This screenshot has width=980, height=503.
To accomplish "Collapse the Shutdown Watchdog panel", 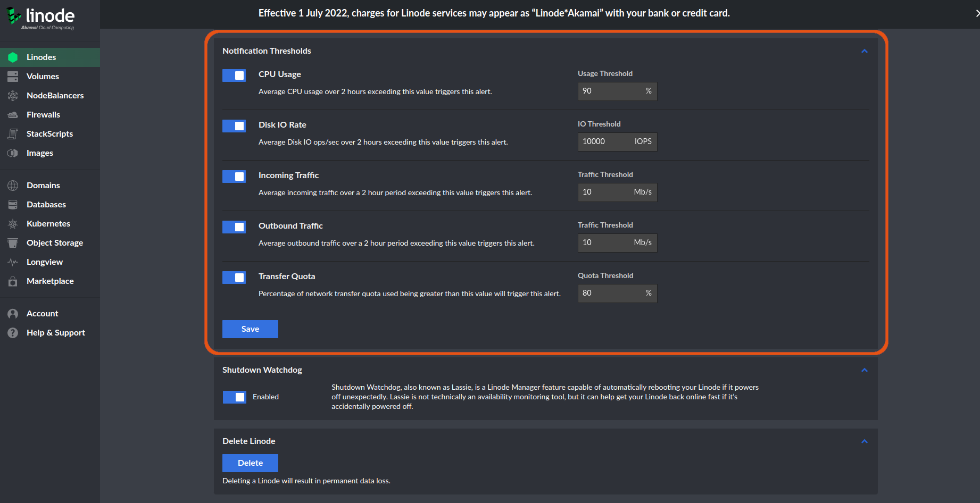I will 865,370.
